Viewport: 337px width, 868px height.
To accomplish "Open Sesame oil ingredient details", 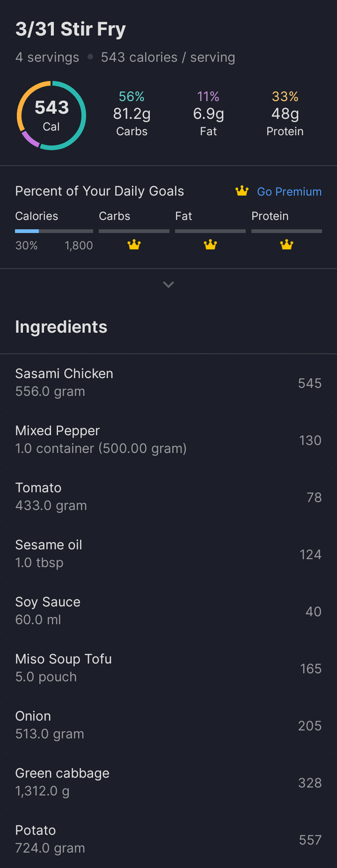I will (x=168, y=554).
